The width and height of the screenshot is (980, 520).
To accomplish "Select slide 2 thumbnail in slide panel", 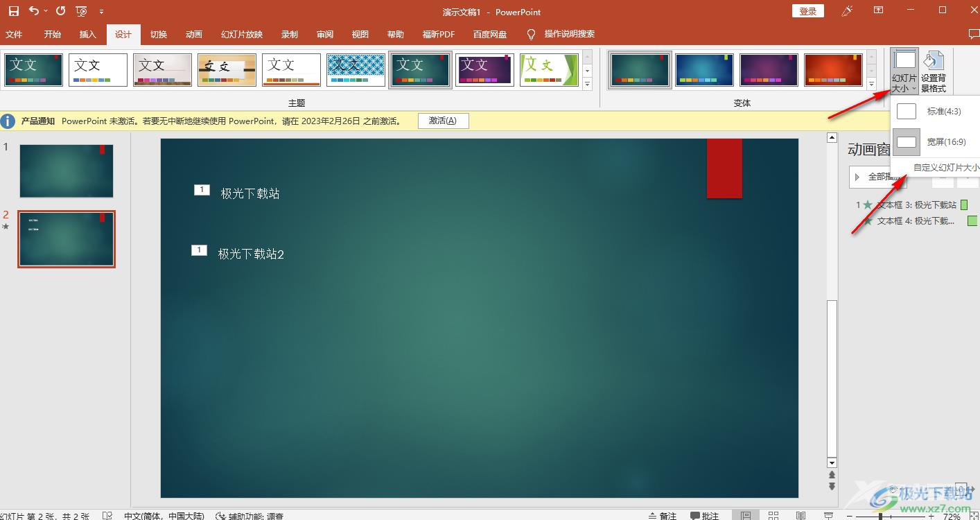I will pyautogui.click(x=67, y=239).
